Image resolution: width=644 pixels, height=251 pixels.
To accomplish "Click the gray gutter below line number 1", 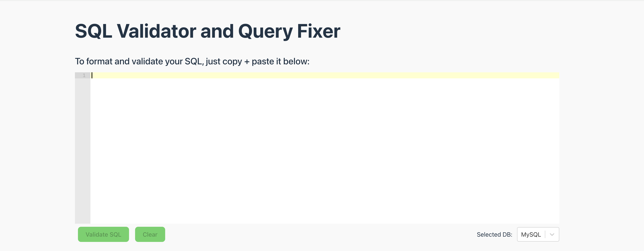I will coord(82,151).
